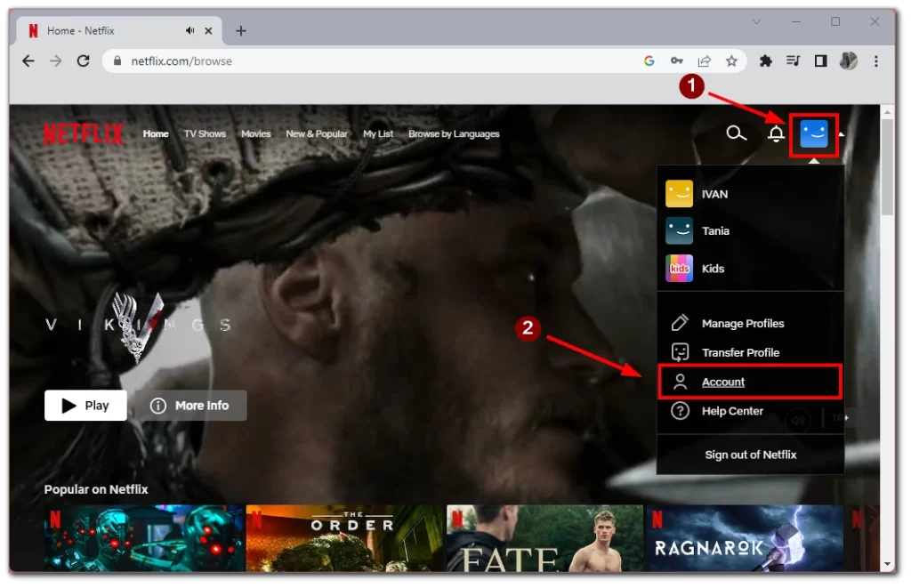This screenshot has height=588, width=911.
Task: Click the address bar URL
Action: click(181, 61)
